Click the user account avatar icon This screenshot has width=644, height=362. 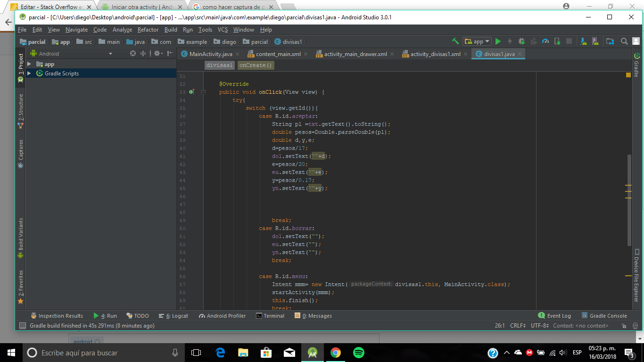[636, 41]
